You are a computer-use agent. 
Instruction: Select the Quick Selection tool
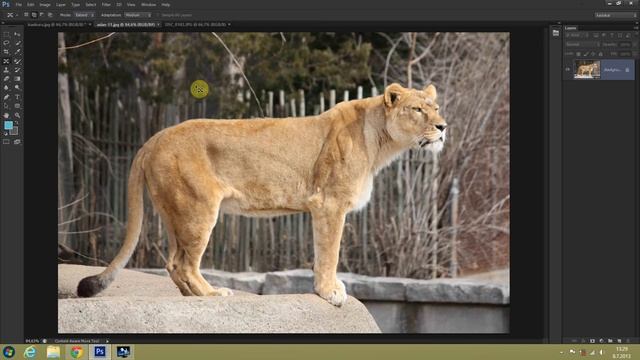coord(17,43)
